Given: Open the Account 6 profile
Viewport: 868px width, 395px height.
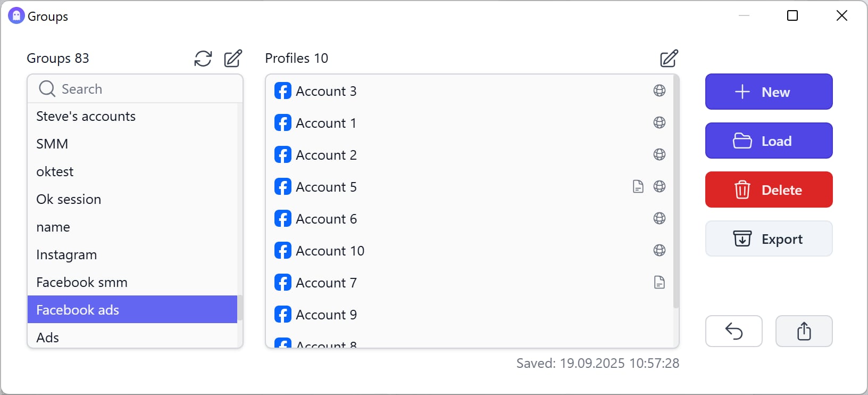Looking at the screenshot, I should [326, 219].
